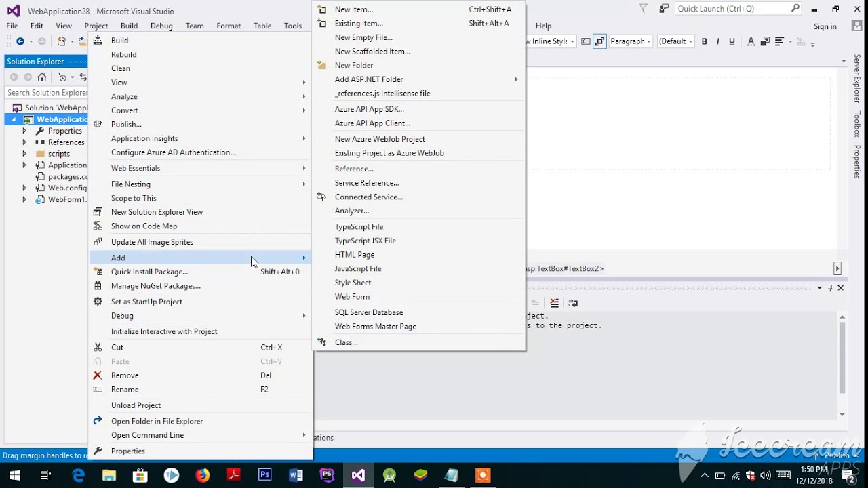Open Word from the taskbar

pyautogui.click(x=296, y=475)
